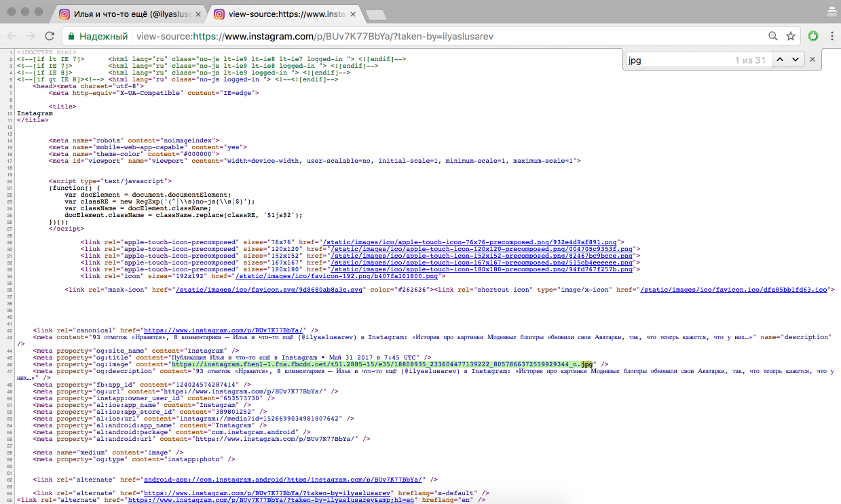
Task: Go back to the previous page
Action: click(x=12, y=36)
